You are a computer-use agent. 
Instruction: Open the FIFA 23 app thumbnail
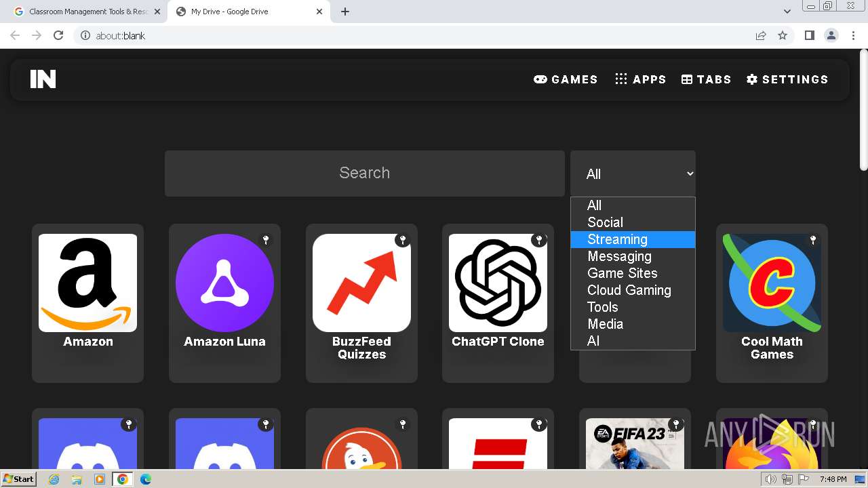click(x=635, y=444)
